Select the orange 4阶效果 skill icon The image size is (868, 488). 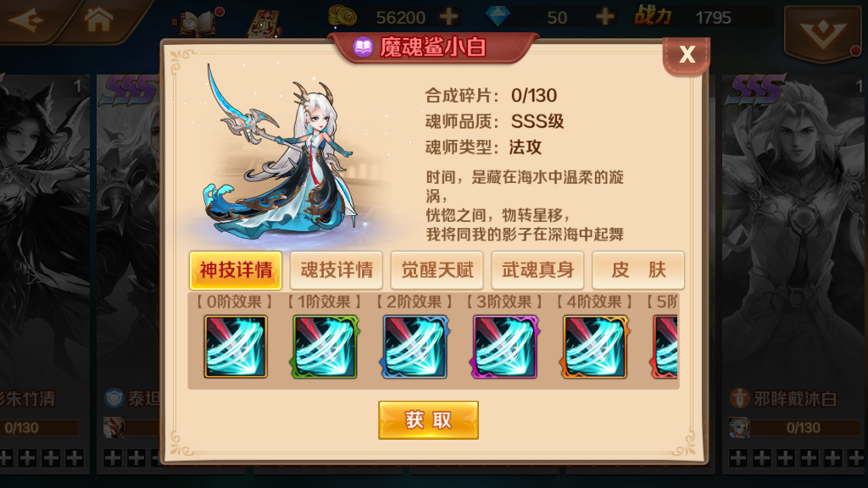pyautogui.click(x=594, y=347)
